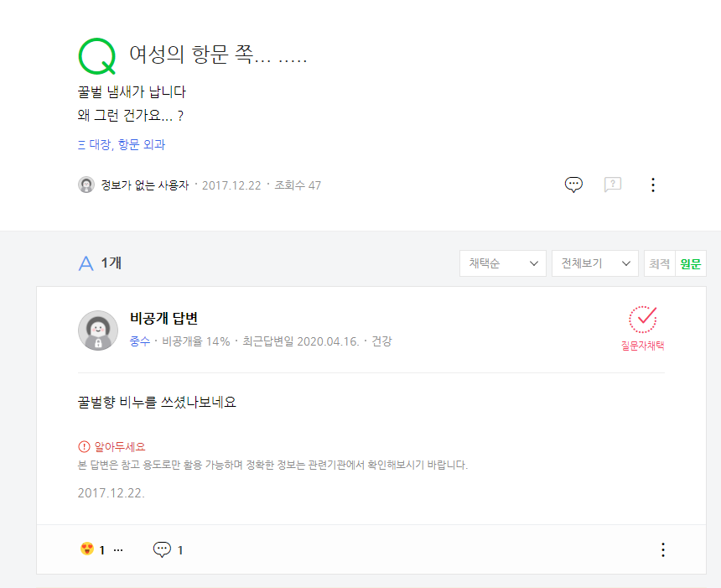Click the green Q question icon

coord(96,56)
